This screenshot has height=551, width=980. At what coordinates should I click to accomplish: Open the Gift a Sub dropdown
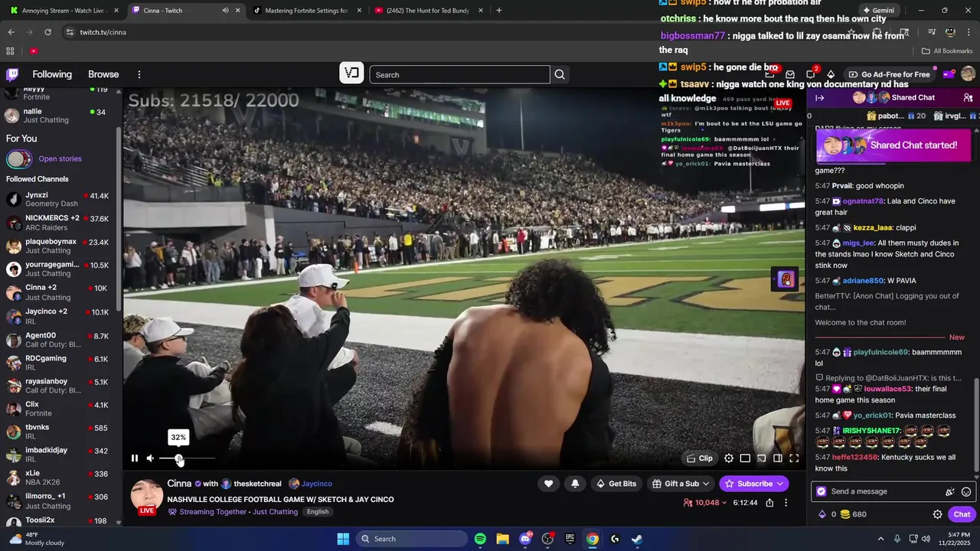(681, 484)
